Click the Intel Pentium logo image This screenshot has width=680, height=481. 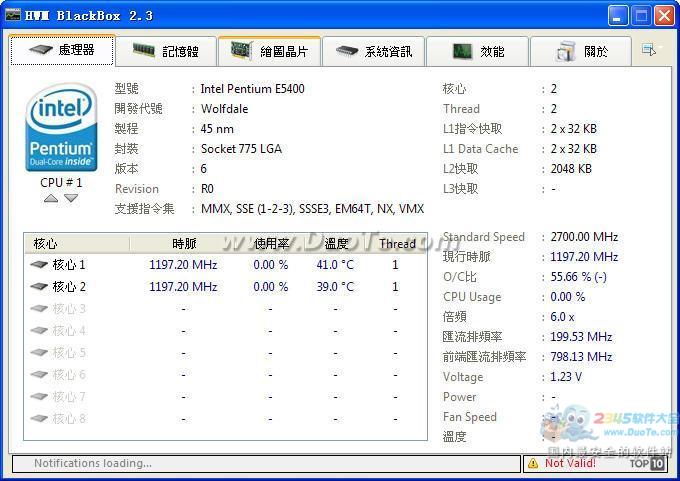61,128
